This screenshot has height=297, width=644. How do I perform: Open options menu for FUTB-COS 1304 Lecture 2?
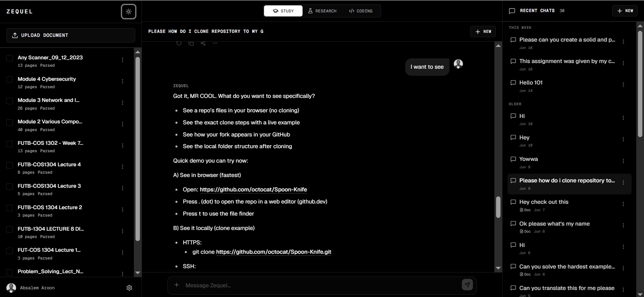[x=122, y=210]
